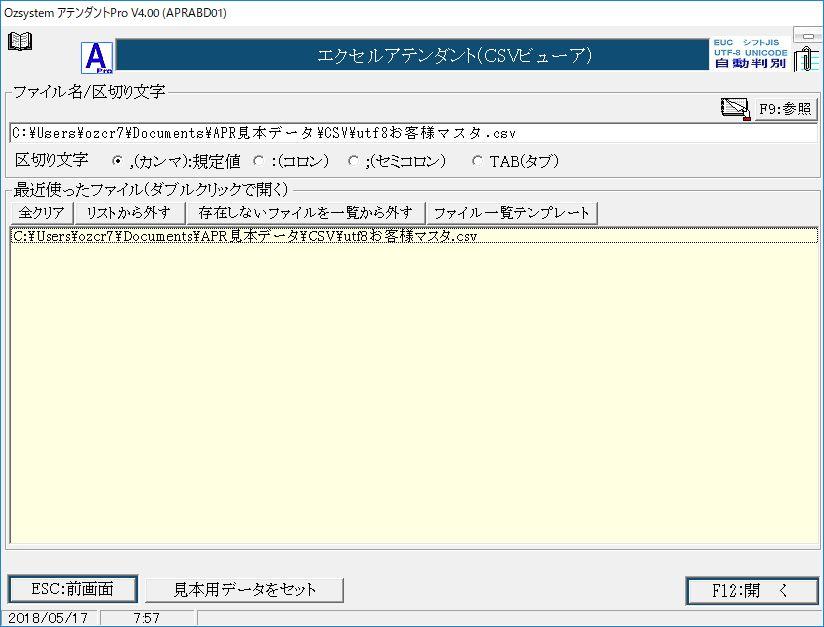
Task: Open the book manual icon
Action: point(20,42)
